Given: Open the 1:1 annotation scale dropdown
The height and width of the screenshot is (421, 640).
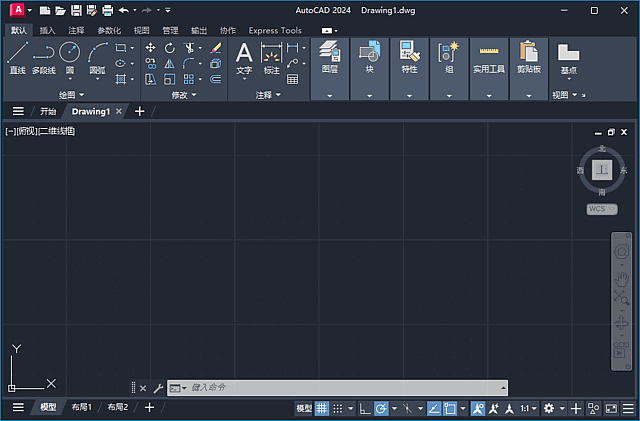Looking at the screenshot, I should pyautogui.click(x=529, y=408).
